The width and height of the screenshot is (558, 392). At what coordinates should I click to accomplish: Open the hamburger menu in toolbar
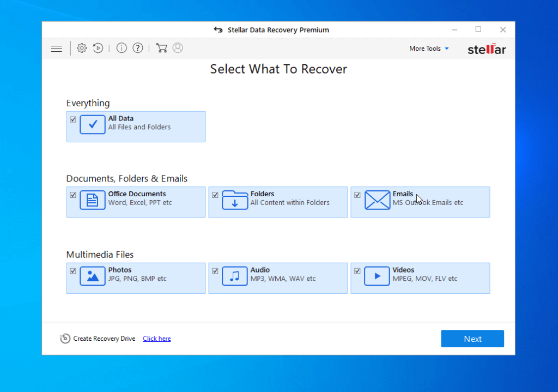[x=56, y=48]
